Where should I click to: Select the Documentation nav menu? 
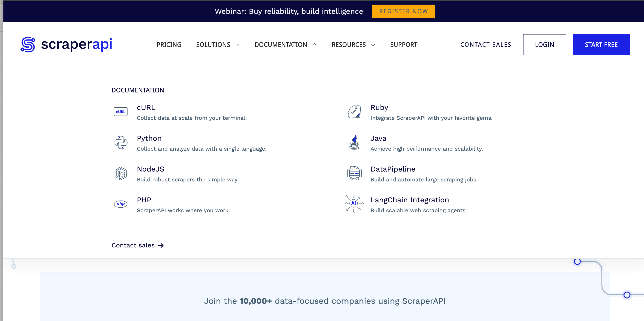click(x=281, y=45)
